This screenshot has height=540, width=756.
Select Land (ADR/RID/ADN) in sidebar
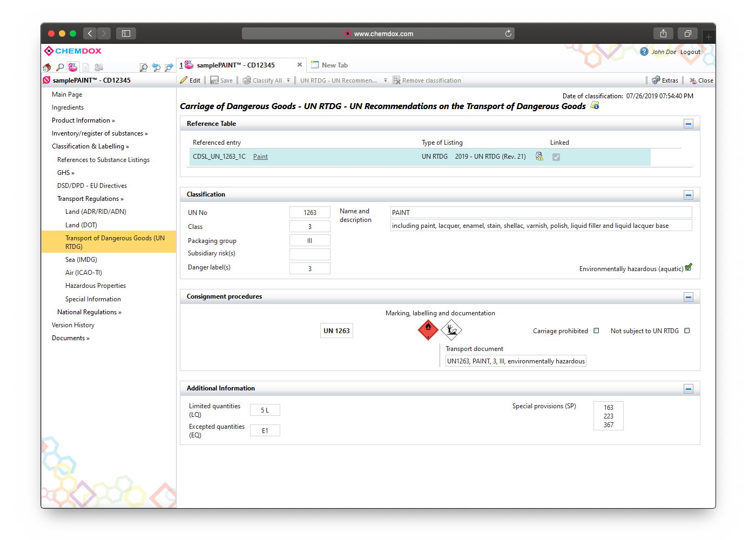click(x=96, y=212)
